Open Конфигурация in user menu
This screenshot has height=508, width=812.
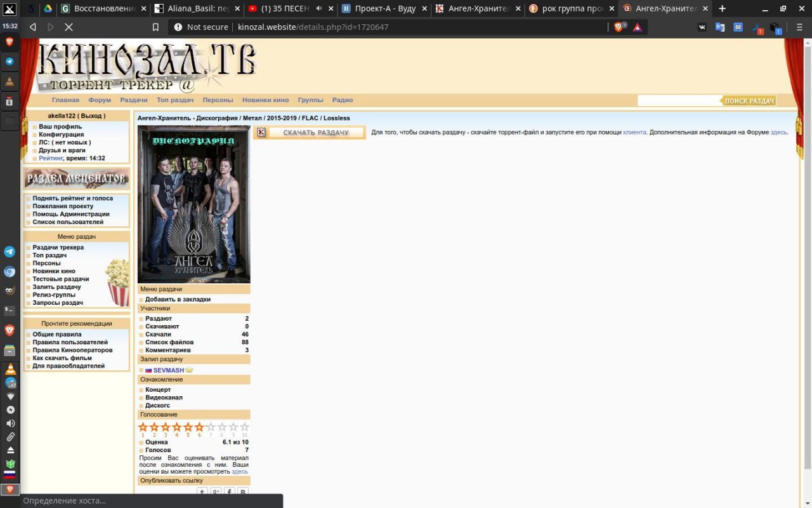click(61, 135)
